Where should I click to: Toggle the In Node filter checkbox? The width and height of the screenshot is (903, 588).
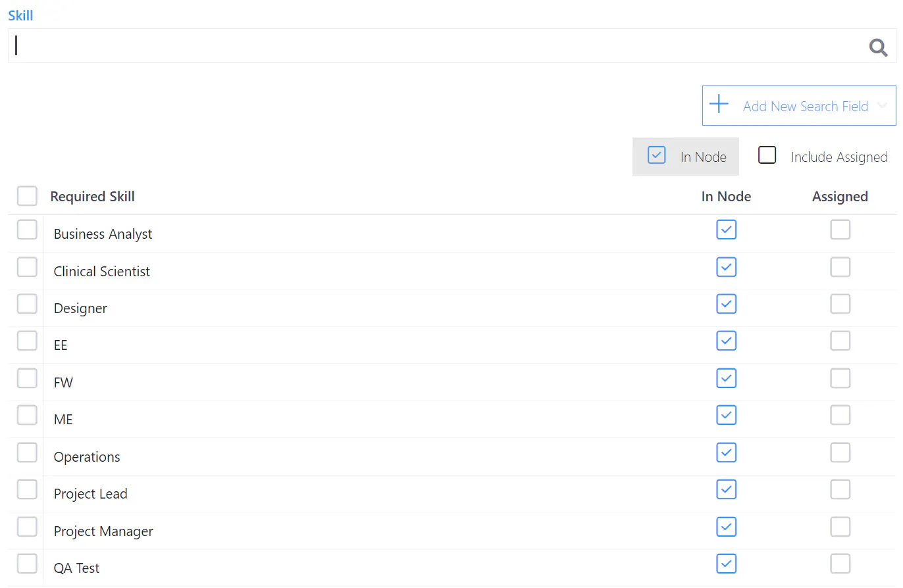click(657, 155)
